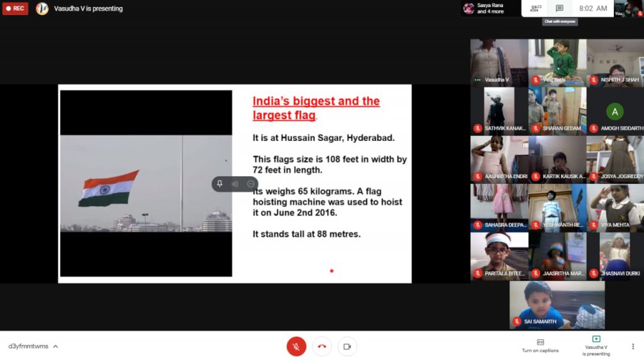Open the three-dot more options menu
The image size is (644, 362).
tap(633, 346)
